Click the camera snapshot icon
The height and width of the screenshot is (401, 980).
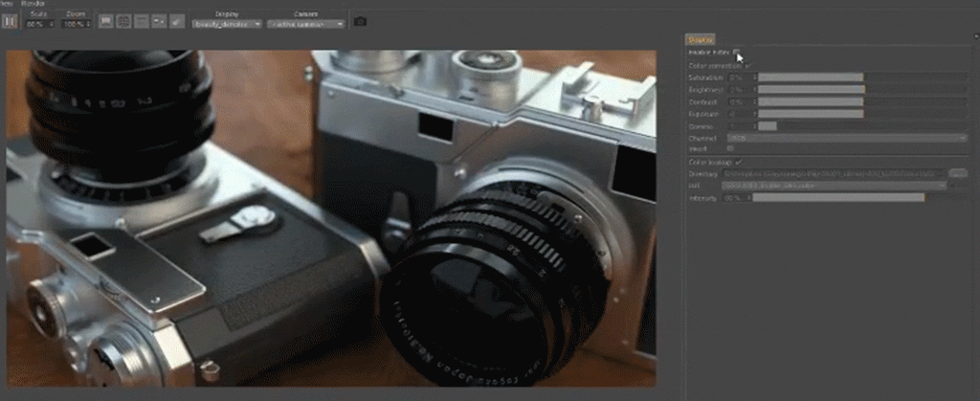pos(360,22)
